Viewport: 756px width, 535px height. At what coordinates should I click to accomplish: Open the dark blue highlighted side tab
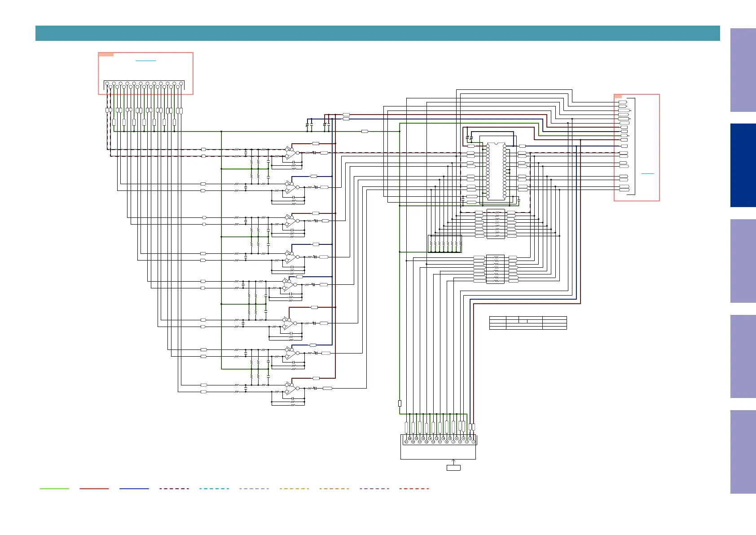pos(743,165)
